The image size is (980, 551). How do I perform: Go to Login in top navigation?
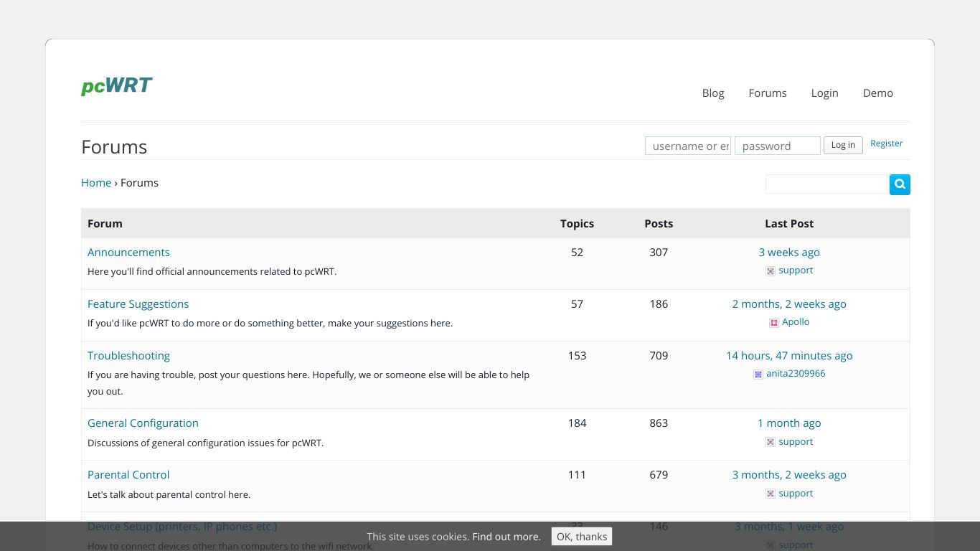point(824,93)
